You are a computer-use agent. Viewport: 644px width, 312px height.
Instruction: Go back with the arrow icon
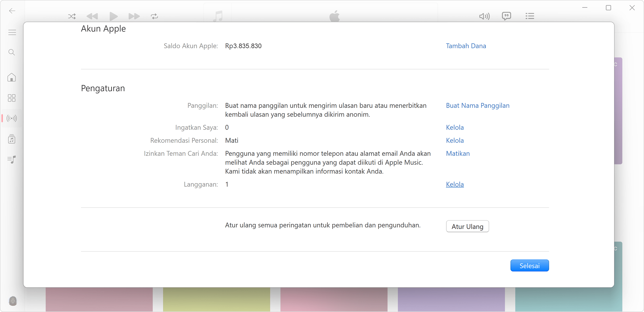coord(12,11)
